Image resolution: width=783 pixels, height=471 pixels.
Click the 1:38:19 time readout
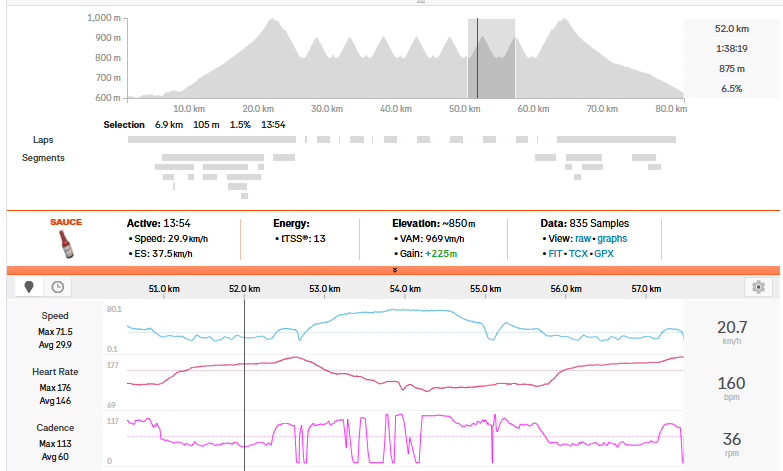pos(732,48)
